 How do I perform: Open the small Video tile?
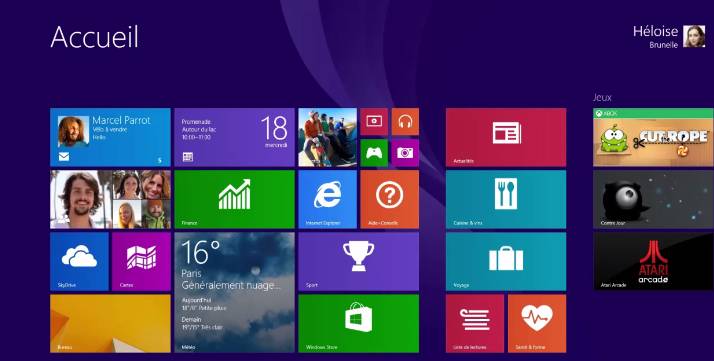point(374,122)
